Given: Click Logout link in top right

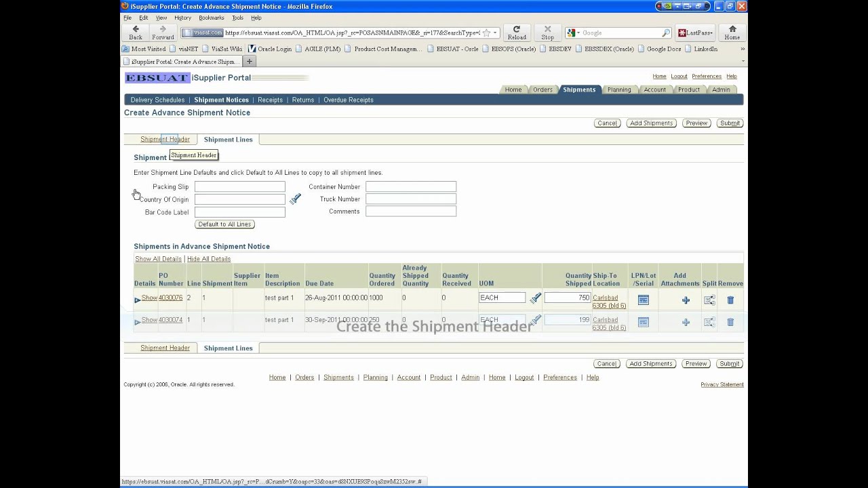Looking at the screenshot, I should pos(679,77).
